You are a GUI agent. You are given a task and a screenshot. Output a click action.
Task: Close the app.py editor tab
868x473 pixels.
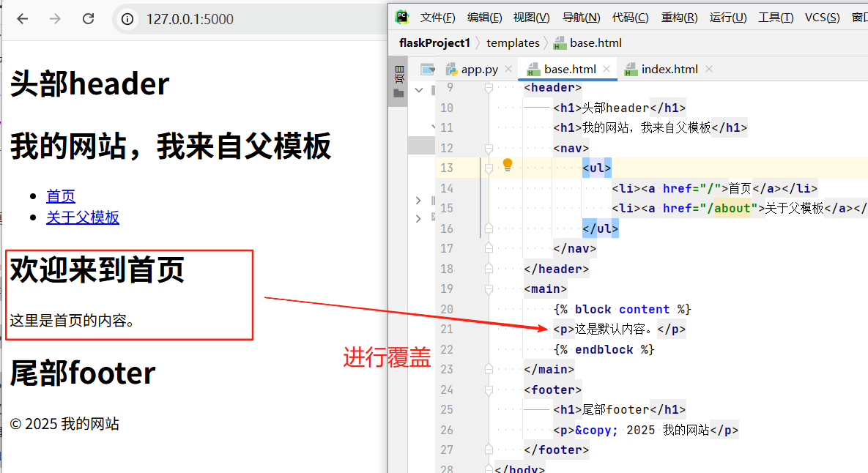coord(508,69)
